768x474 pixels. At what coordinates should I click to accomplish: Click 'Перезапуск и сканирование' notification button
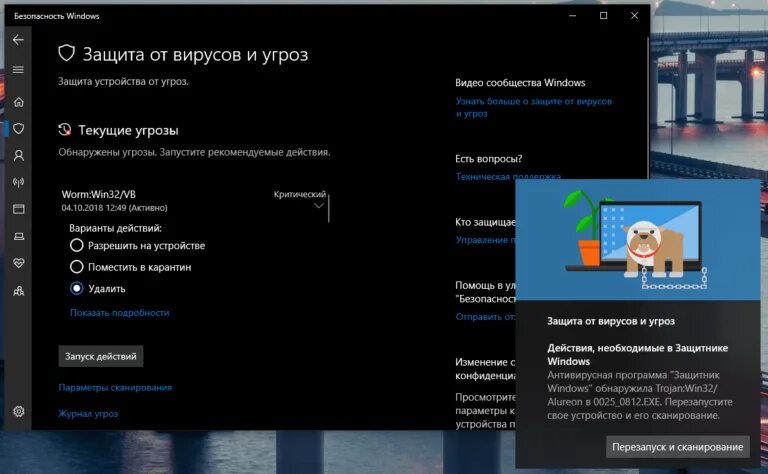(678, 447)
